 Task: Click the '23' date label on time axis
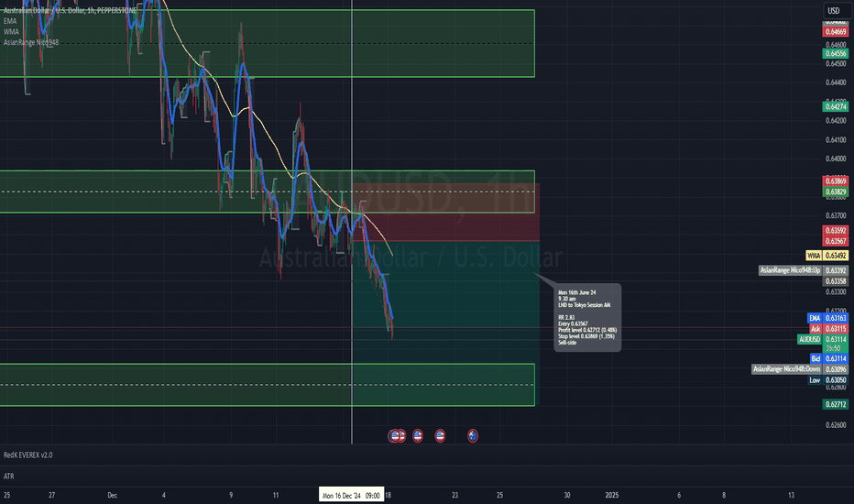(454, 495)
